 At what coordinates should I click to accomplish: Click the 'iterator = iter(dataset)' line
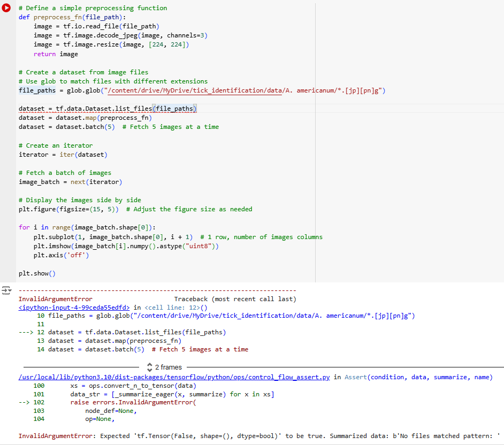point(63,155)
